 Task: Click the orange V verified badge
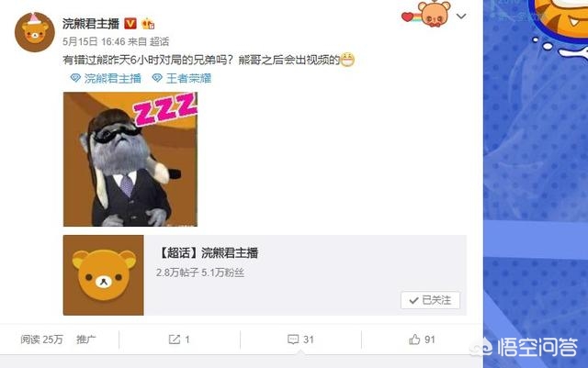(130, 24)
